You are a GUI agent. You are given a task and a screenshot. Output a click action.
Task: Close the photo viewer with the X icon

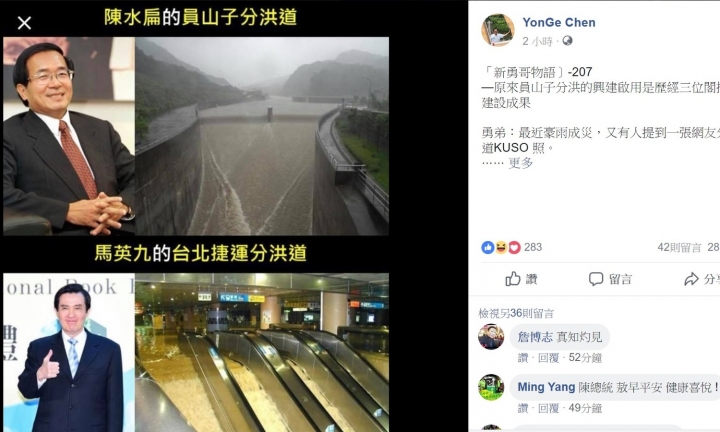click(x=24, y=22)
